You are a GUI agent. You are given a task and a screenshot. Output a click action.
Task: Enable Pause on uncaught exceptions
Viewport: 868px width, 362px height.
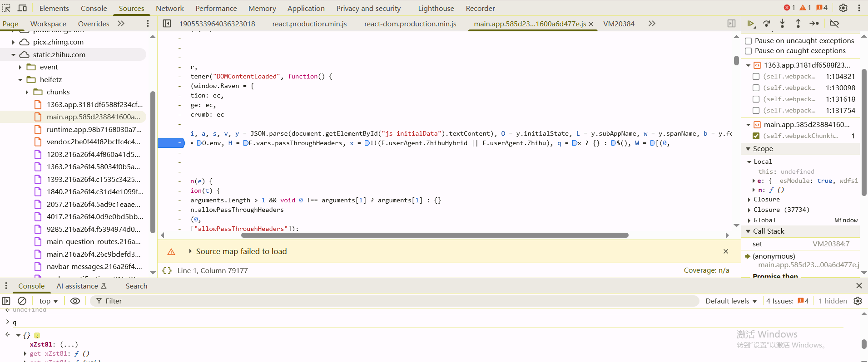click(749, 41)
